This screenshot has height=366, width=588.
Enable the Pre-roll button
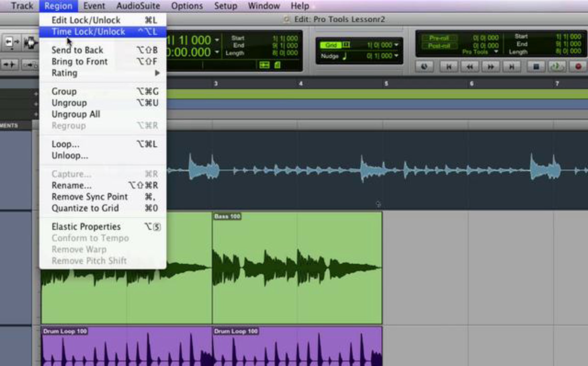point(439,38)
